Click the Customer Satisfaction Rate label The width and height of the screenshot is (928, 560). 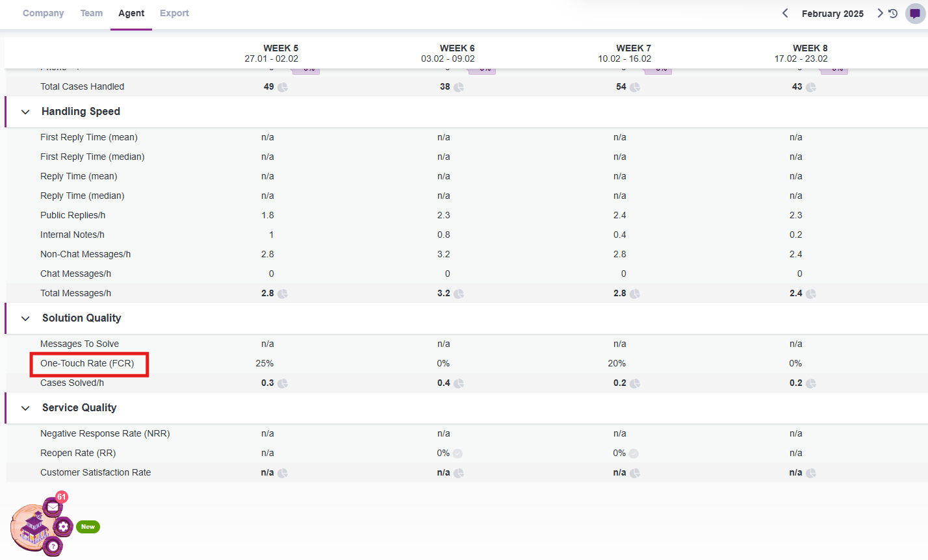(x=96, y=472)
